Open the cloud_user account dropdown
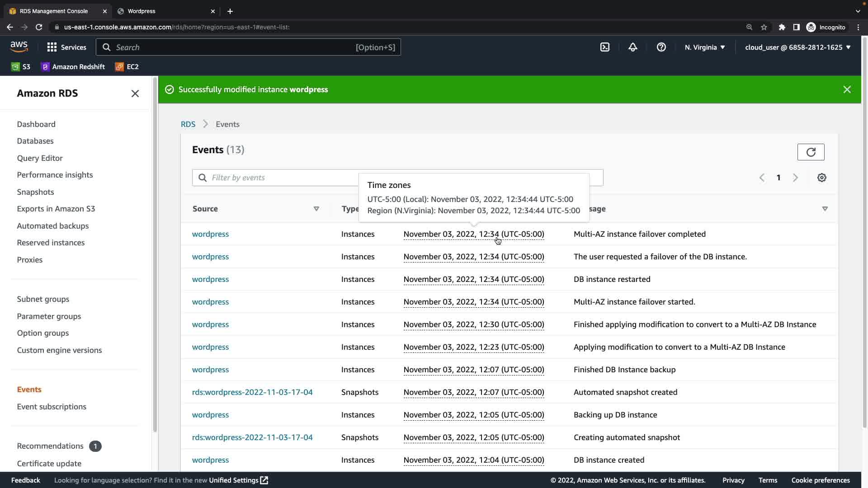The width and height of the screenshot is (868, 488). click(797, 47)
